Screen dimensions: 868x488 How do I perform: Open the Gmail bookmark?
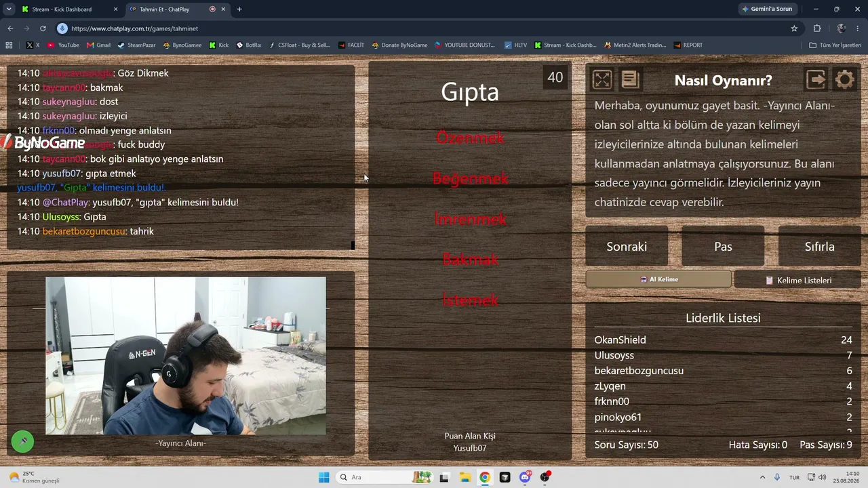pos(98,45)
